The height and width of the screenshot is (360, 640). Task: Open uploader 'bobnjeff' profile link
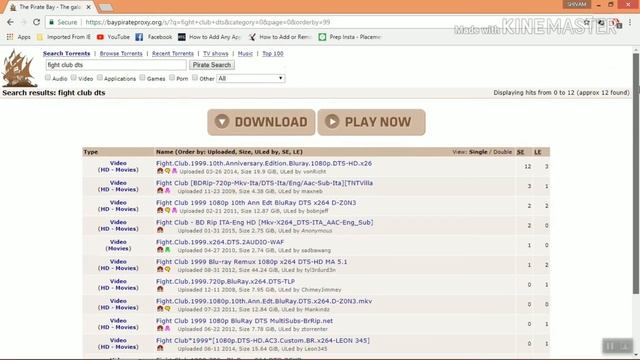point(318,211)
